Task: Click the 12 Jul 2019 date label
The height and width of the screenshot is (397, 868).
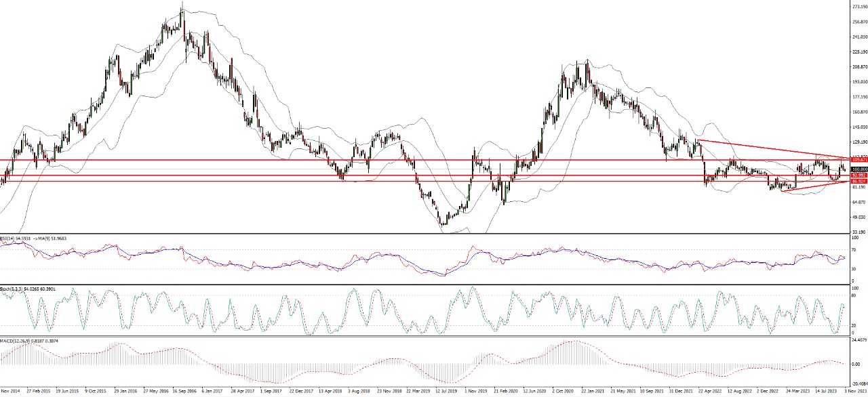Action: pos(446,391)
